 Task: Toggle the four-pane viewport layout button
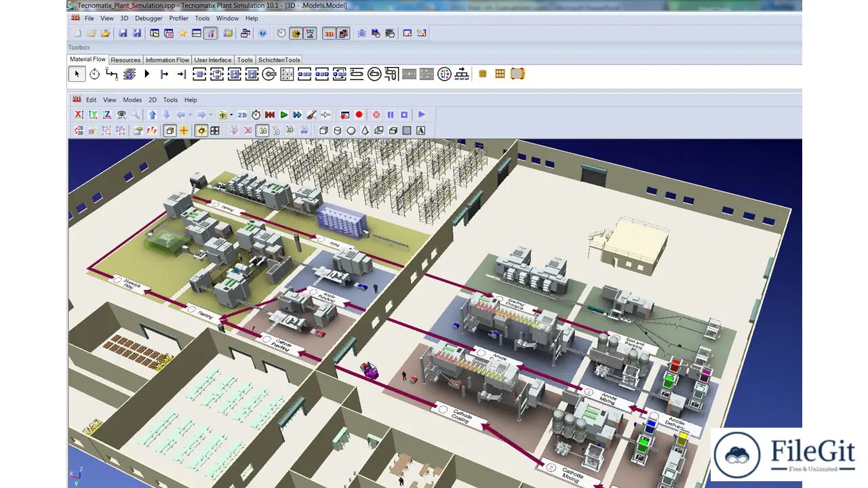(215, 131)
